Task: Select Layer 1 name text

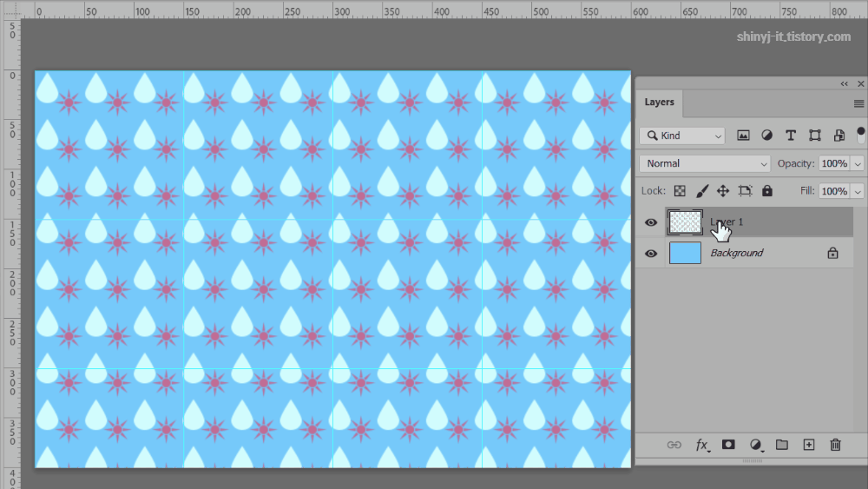Action: click(727, 222)
